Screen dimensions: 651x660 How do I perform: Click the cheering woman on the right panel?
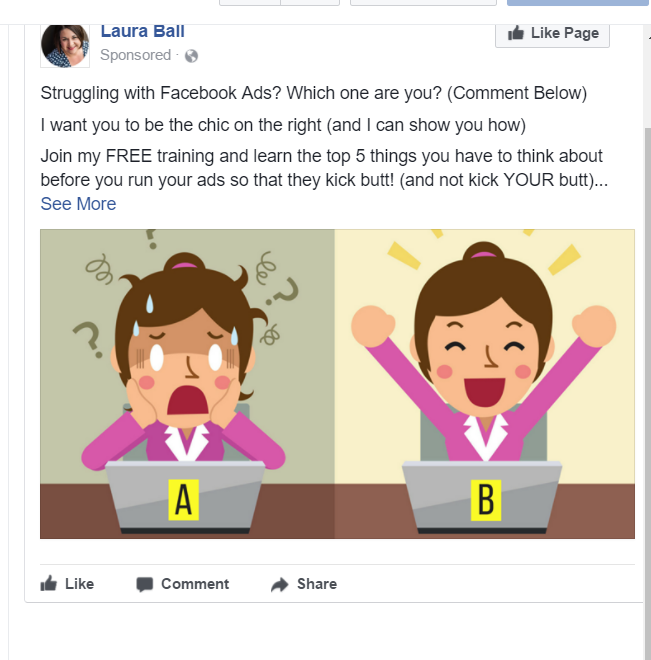tap(484, 354)
